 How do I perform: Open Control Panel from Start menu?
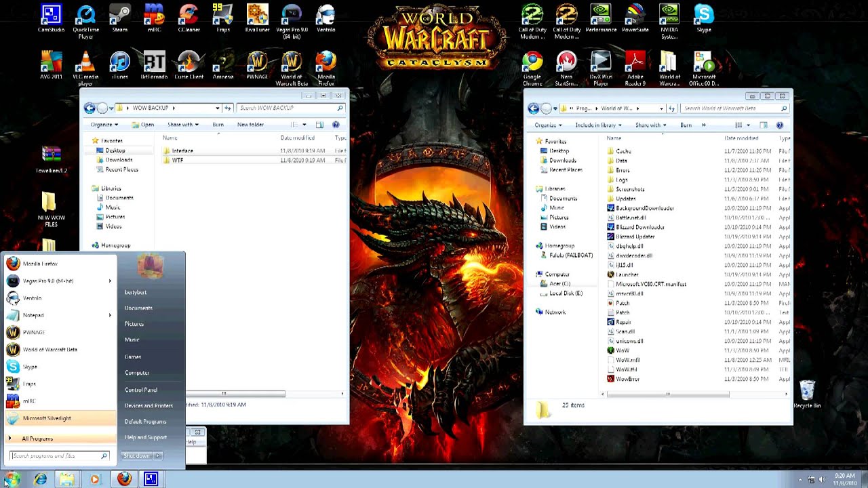141,390
